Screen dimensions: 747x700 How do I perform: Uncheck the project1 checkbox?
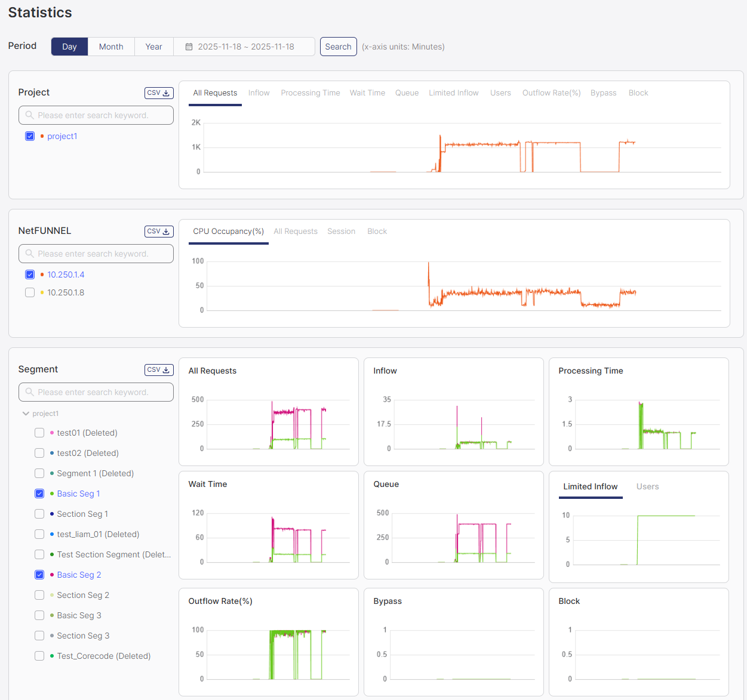[30, 136]
